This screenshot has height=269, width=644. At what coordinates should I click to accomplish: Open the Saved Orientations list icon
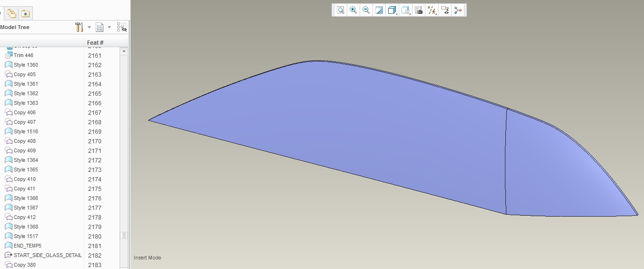pyautogui.click(x=405, y=10)
